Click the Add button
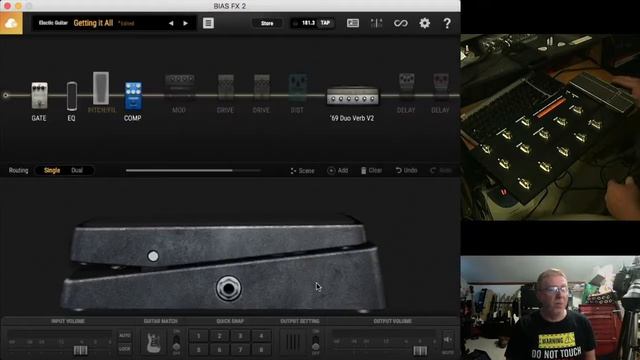Image resolution: width=640 pixels, height=360 pixels. (338, 171)
